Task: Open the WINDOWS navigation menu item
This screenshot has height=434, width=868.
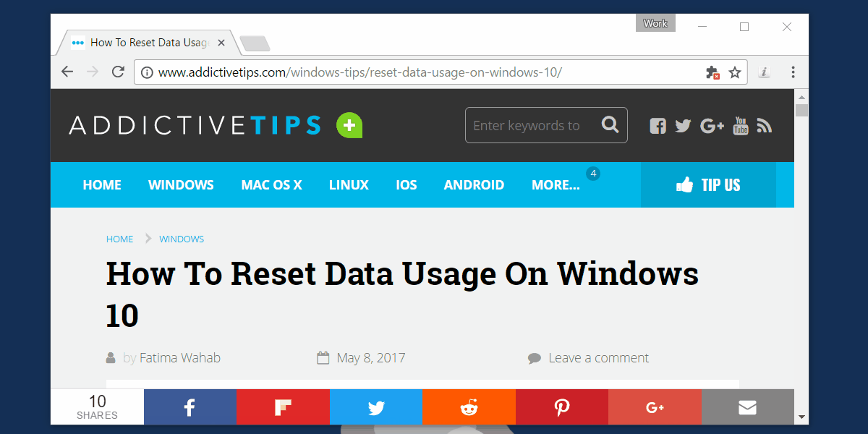Action: (x=181, y=184)
